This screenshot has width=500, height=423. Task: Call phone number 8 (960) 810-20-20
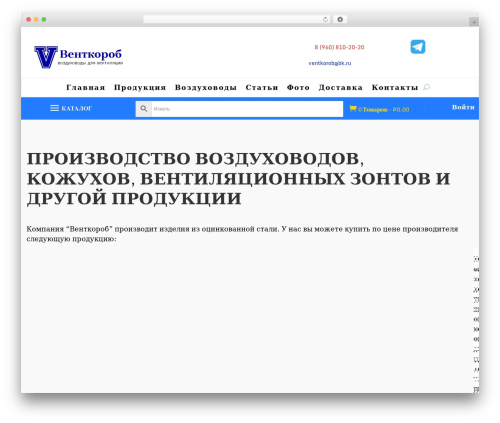[339, 47]
